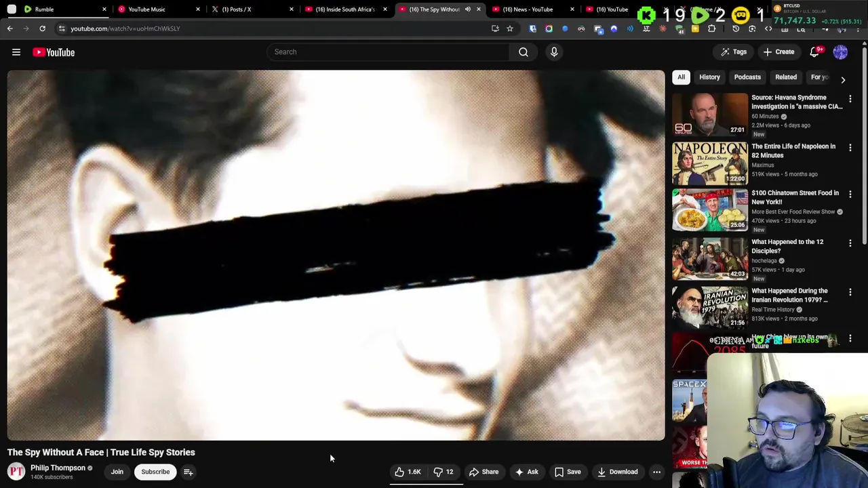Screen dimensions: 868x488
Task: Select the All chip
Action: point(681,77)
